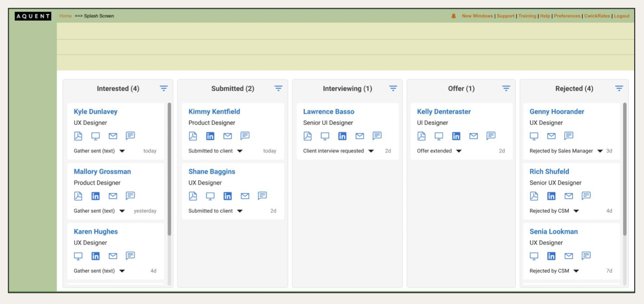Viewport: 644px width, 304px height.
Task: Open Kelly Denteraster's candidate profile
Action: coord(444,112)
